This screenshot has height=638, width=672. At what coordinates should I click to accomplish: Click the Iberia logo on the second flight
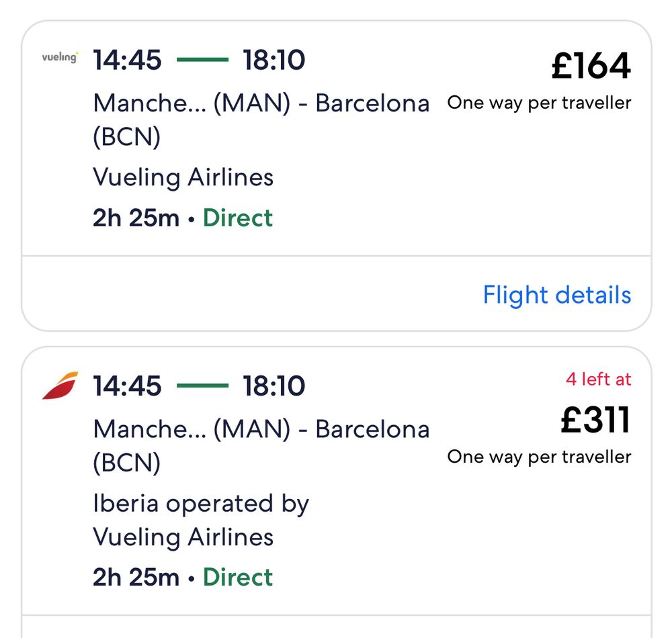[x=60, y=385]
